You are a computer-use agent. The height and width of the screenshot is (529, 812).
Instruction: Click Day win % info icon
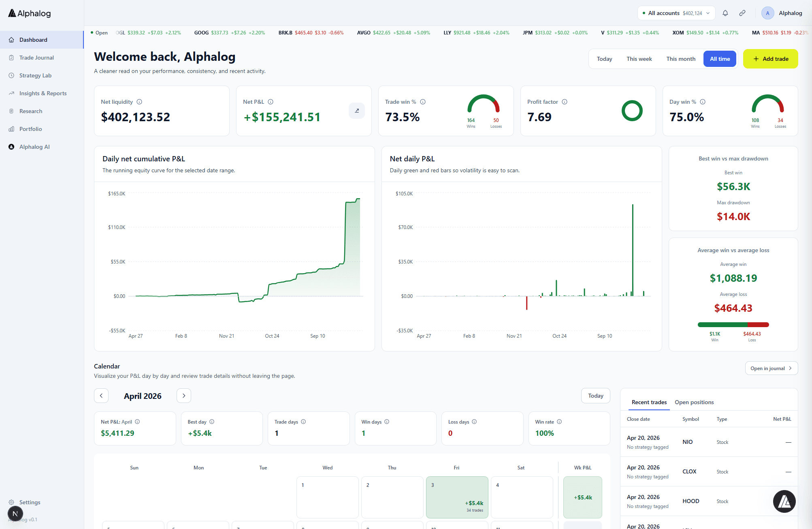[703, 102]
